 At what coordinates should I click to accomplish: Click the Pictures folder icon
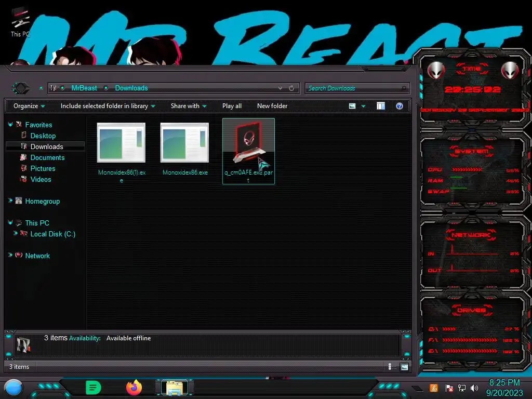[x=23, y=168]
